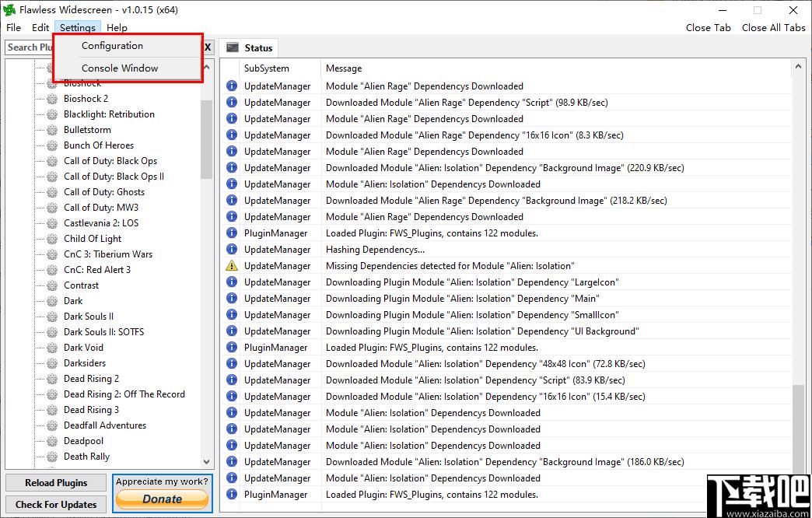
Task: Select the Dark Souls II plugin row
Action: [x=89, y=316]
